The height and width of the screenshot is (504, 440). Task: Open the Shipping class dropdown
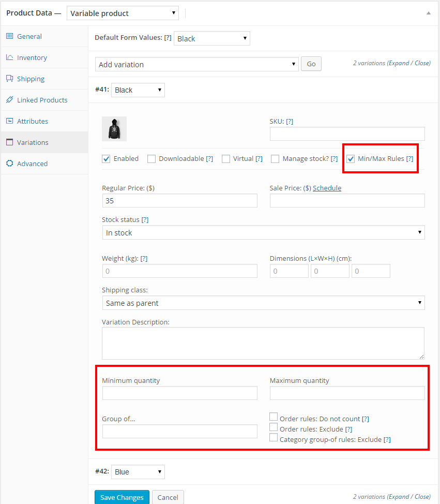263,303
